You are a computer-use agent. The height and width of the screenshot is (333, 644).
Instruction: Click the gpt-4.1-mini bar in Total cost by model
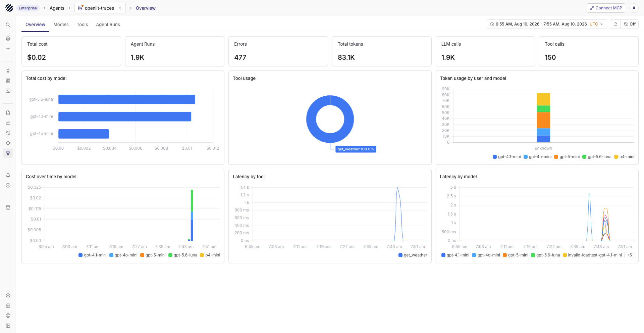[125, 116]
